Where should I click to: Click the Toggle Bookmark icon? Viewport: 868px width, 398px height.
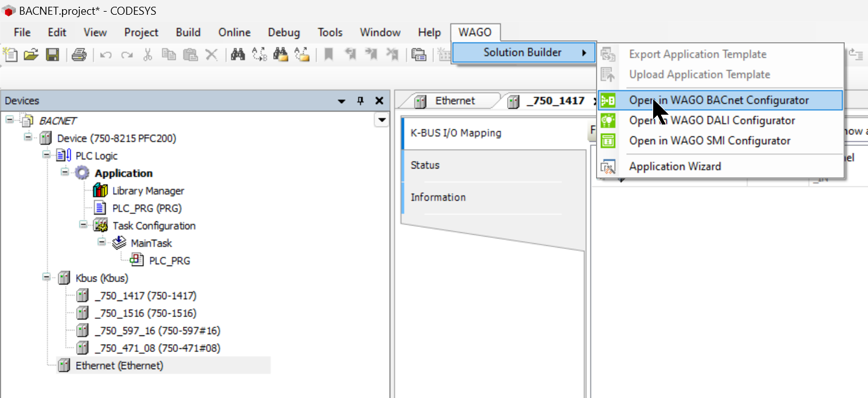[x=329, y=55]
